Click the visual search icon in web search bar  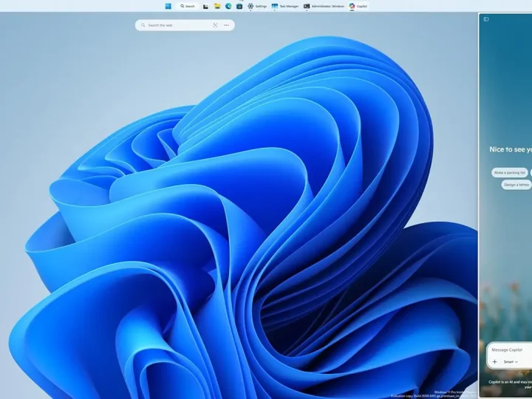pos(215,25)
